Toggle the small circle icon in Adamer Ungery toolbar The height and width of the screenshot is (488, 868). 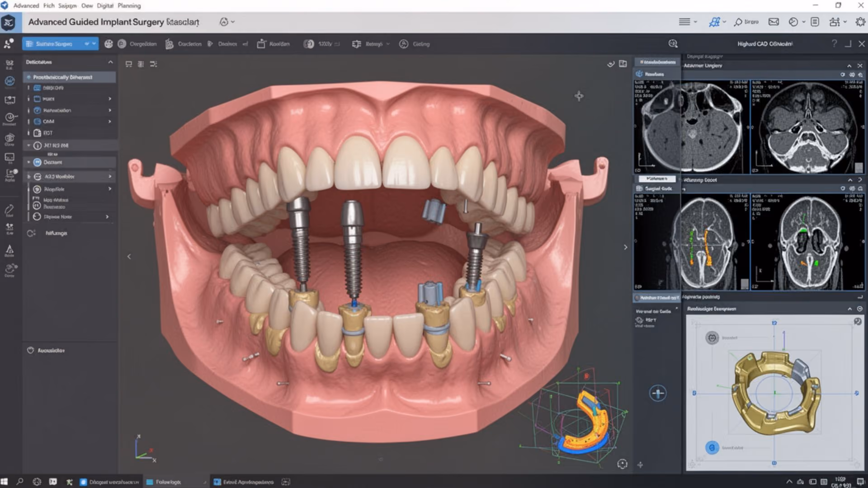[x=843, y=75]
